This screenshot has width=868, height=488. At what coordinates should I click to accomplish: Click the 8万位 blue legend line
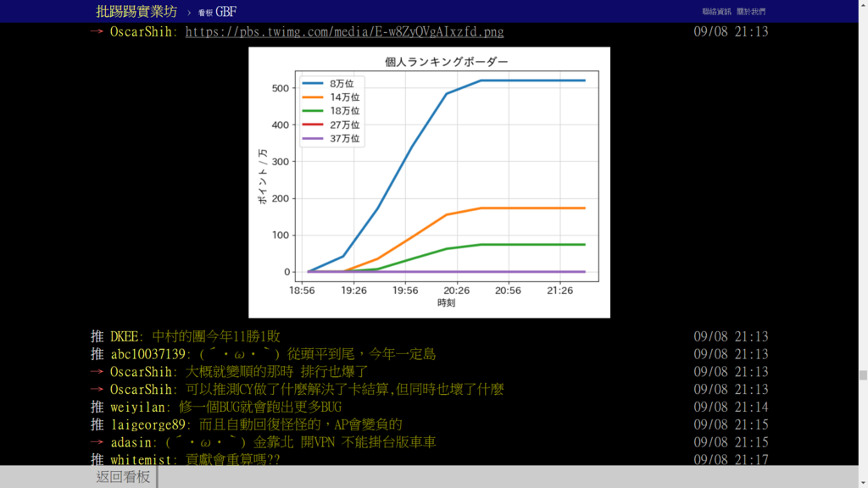tap(312, 84)
